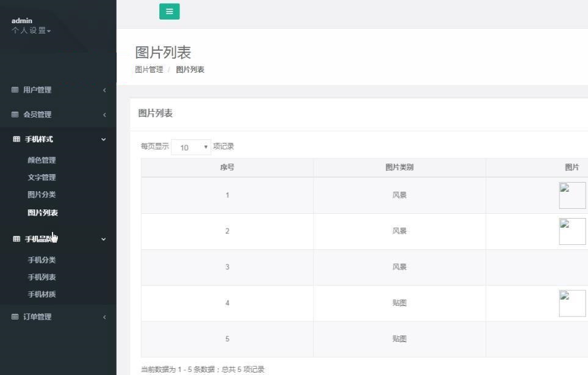
Task: Click the green hamburger menu toggle button
Action: click(169, 12)
